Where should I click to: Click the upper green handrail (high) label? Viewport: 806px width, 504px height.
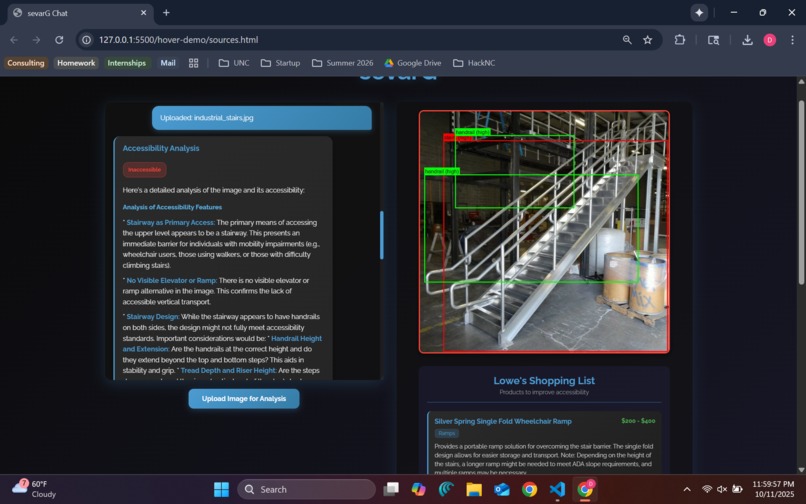(x=472, y=132)
